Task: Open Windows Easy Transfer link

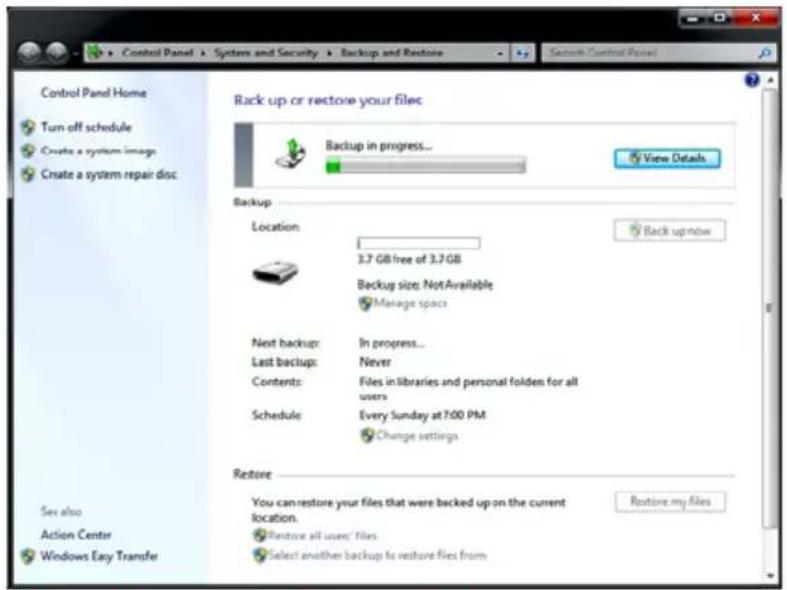Action: (99, 556)
